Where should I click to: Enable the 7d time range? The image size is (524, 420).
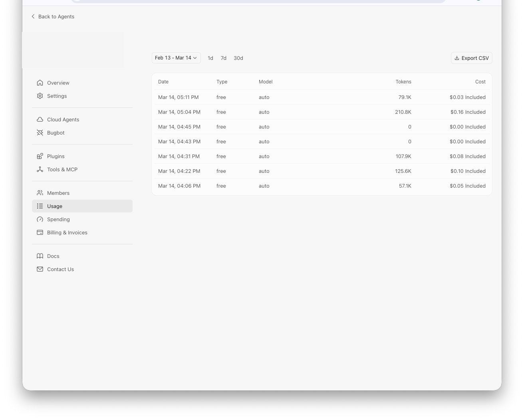pyautogui.click(x=224, y=58)
